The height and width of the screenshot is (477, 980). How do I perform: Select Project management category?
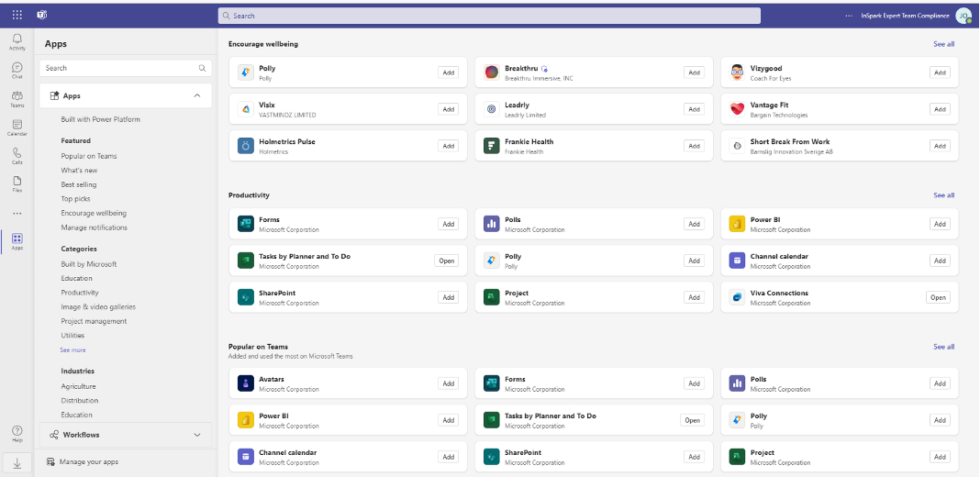pos(94,321)
